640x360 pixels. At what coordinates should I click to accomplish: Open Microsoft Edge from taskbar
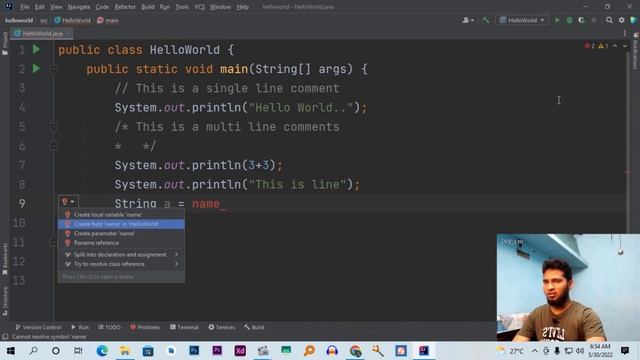tap(102, 351)
